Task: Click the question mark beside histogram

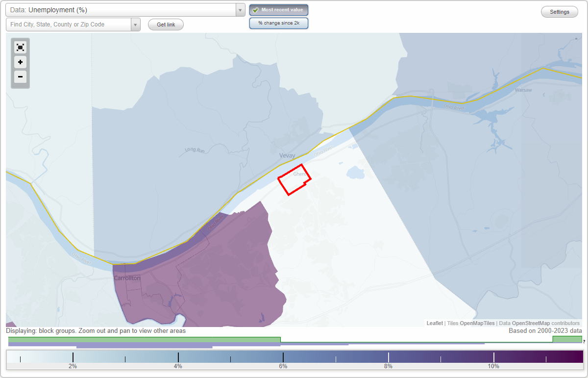Action: pyautogui.click(x=584, y=341)
